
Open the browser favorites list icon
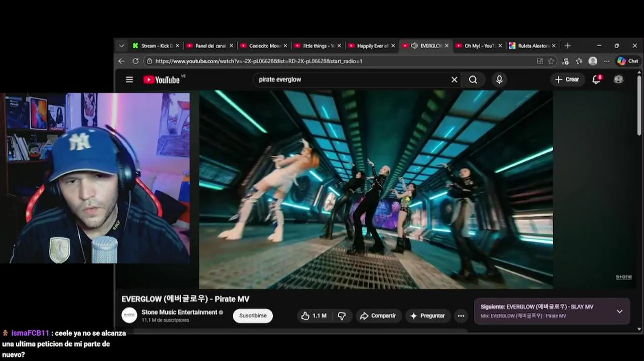click(579, 61)
